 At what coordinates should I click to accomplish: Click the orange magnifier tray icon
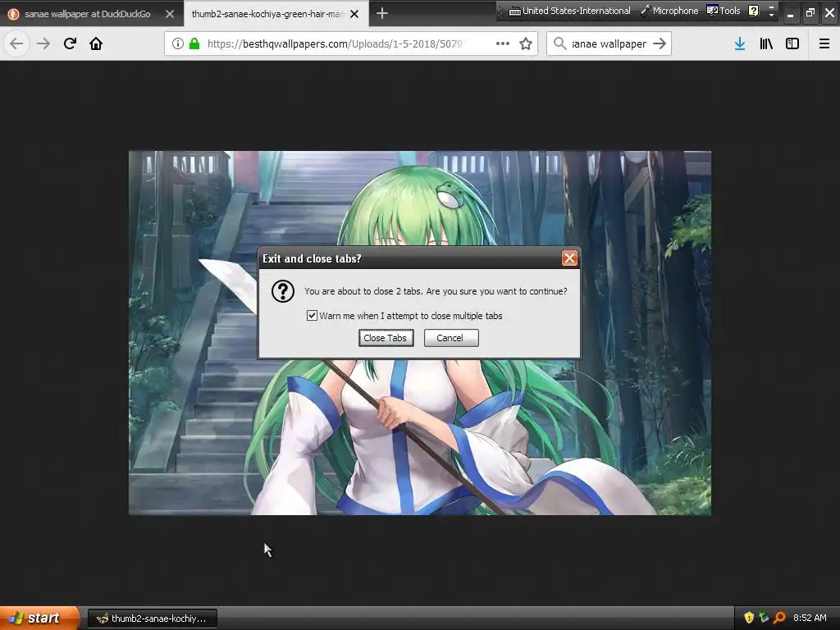(x=779, y=618)
